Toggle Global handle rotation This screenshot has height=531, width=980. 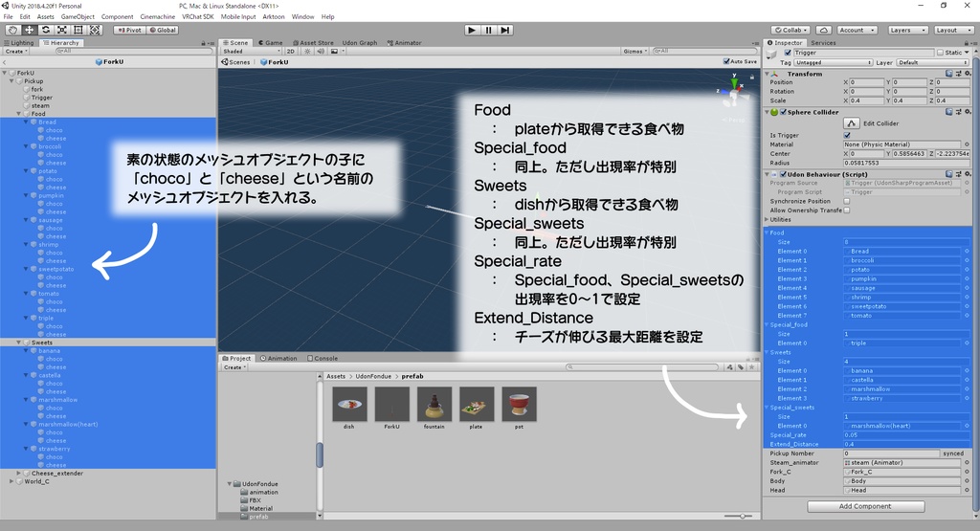163,30
